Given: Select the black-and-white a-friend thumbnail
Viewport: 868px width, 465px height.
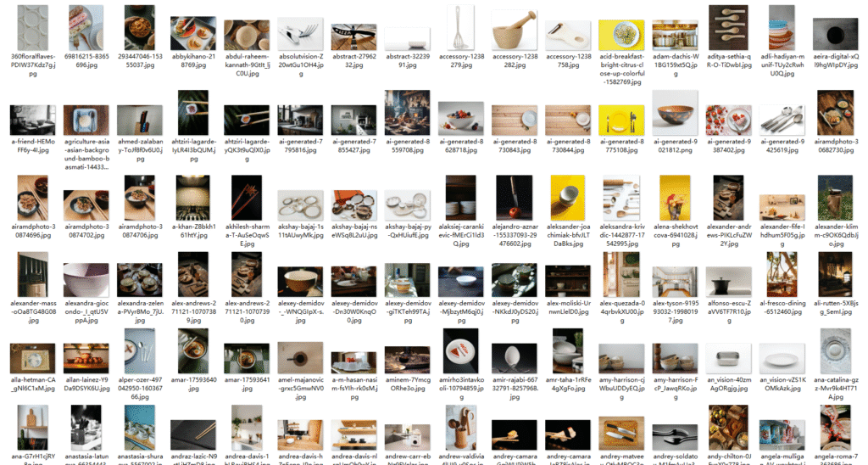Looking at the screenshot, I should pos(33,120).
